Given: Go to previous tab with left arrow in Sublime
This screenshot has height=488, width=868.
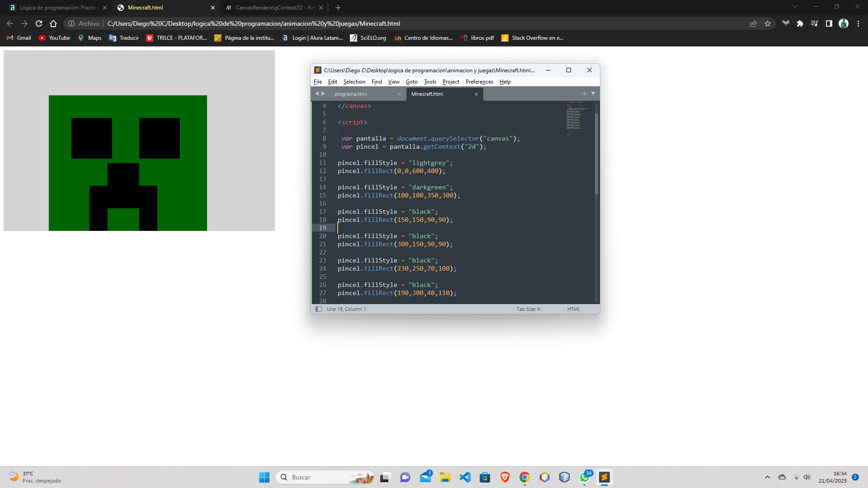Looking at the screenshot, I should (x=317, y=94).
